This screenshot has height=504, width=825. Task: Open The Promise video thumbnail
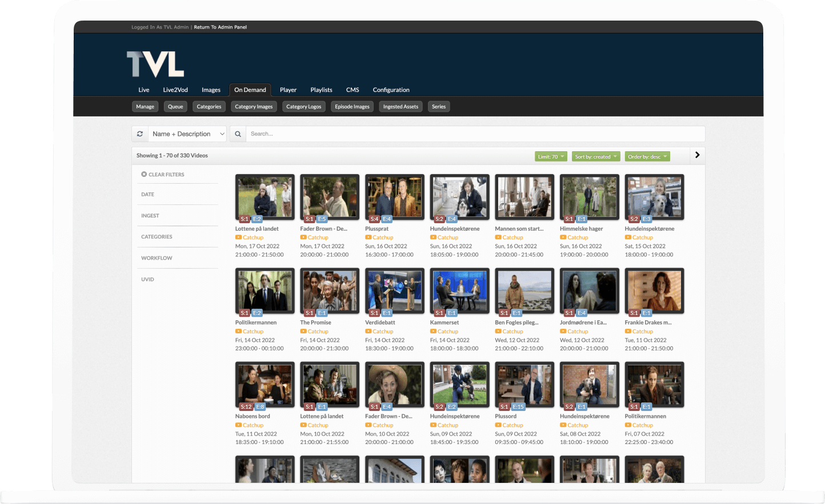click(330, 291)
